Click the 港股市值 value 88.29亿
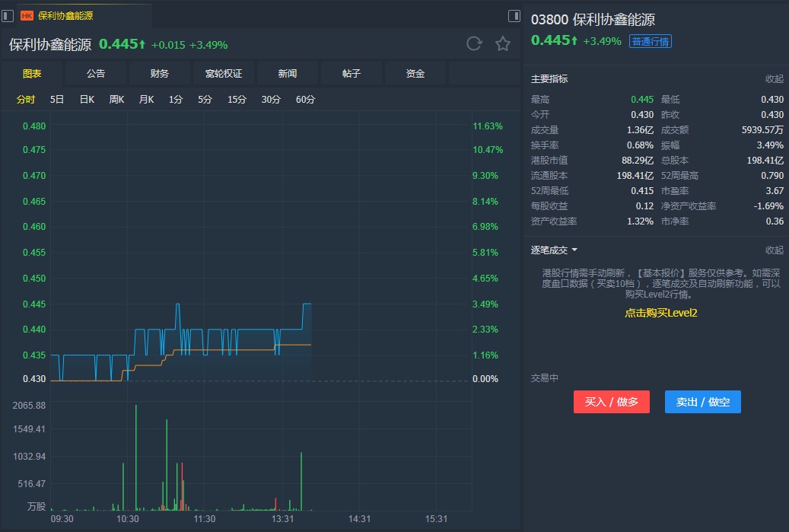Image resolution: width=789 pixels, height=532 pixels. (638, 160)
